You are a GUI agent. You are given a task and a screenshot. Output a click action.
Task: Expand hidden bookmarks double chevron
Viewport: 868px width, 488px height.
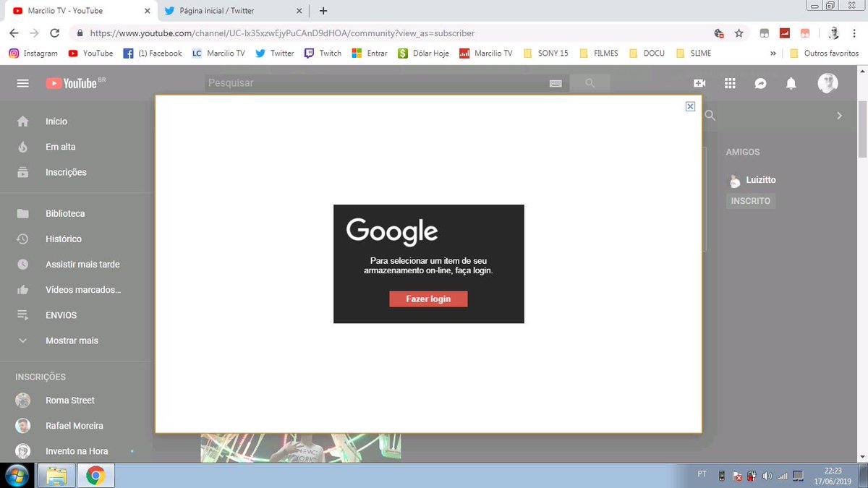(x=773, y=53)
